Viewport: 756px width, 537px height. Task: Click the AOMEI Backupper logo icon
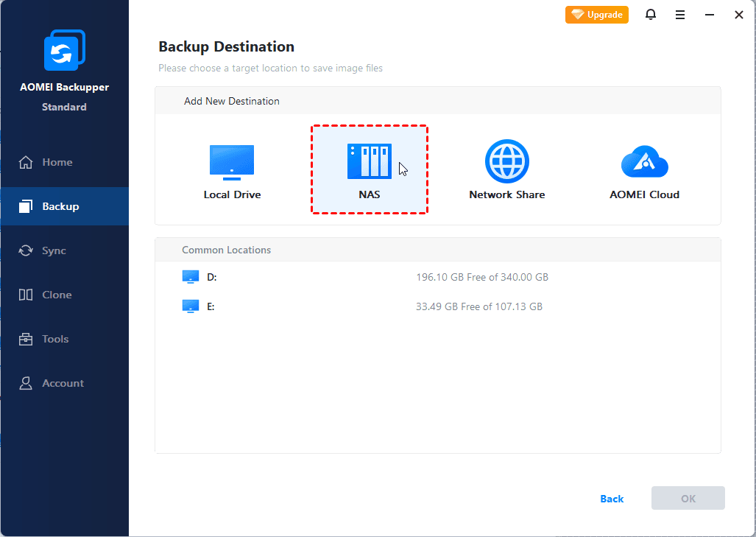(64, 52)
